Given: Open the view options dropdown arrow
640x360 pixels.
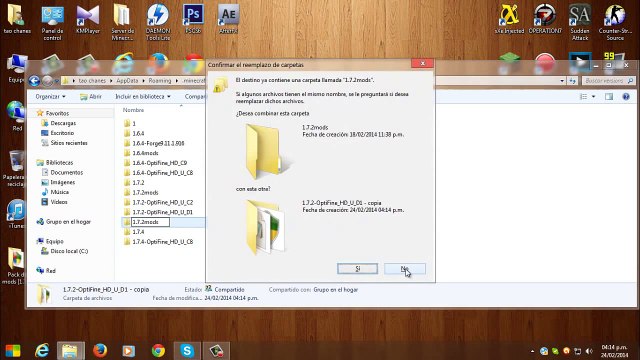Looking at the screenshot, I should pos(593,97).
